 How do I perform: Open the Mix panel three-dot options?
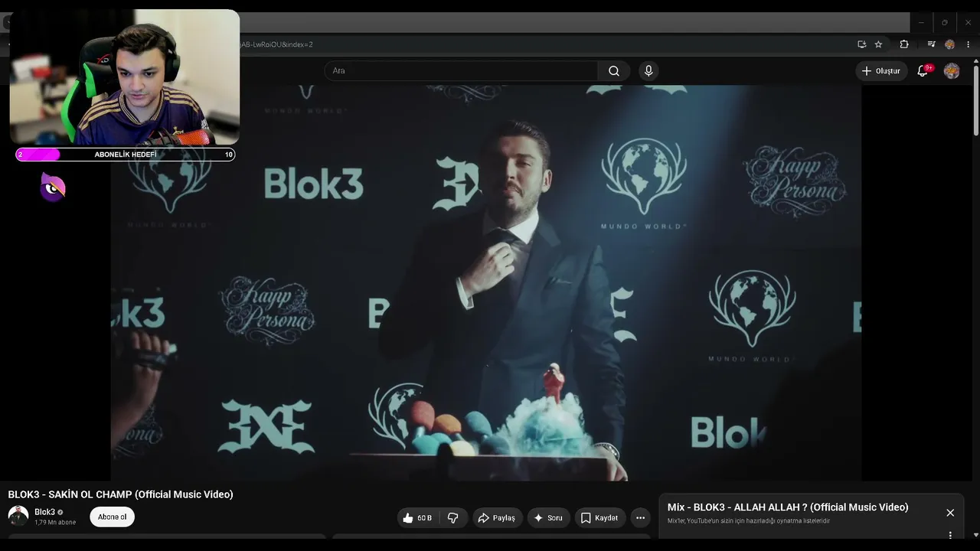pyautogui.click(x=950, y=535)
